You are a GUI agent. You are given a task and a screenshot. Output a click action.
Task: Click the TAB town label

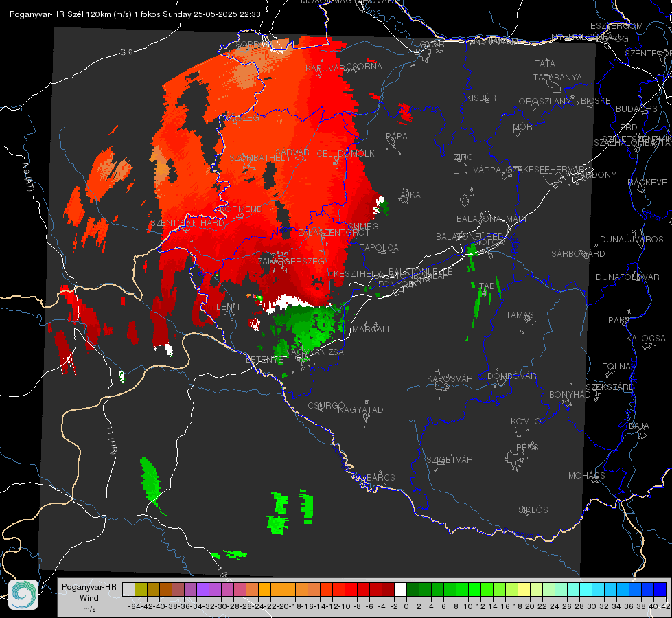(487, 286)
